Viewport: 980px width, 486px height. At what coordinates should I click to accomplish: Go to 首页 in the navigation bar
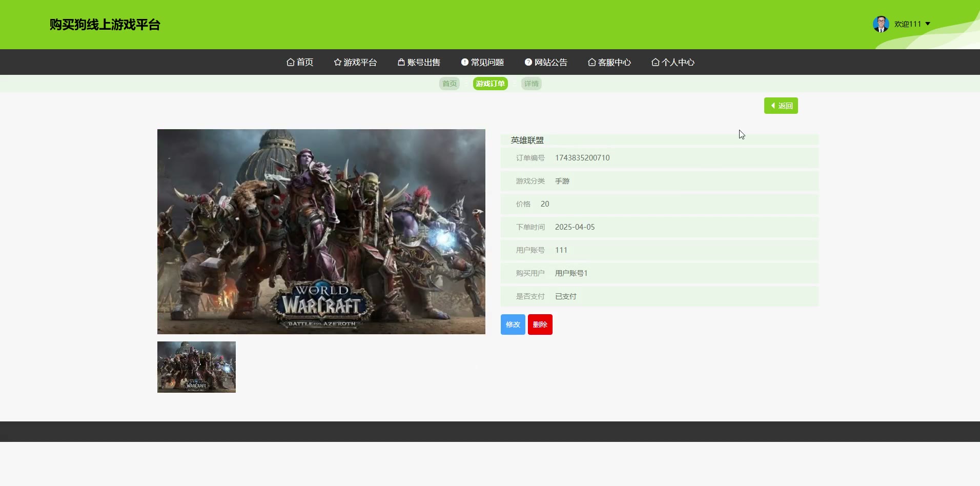[300, 62]
